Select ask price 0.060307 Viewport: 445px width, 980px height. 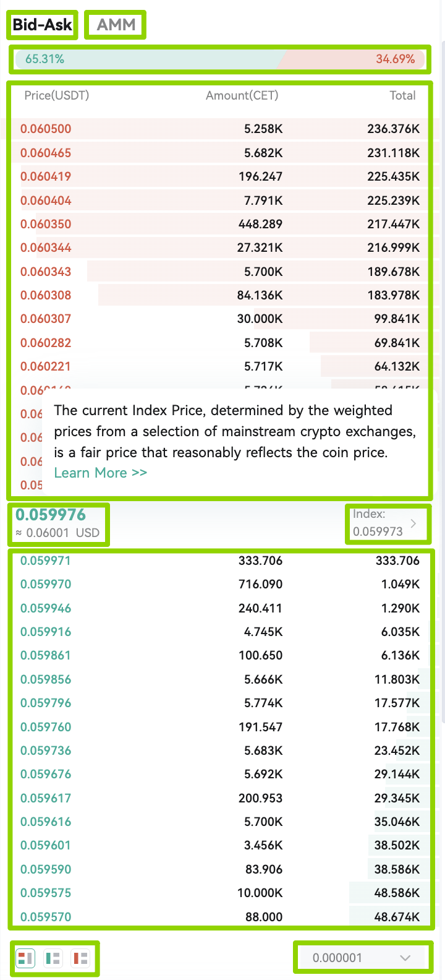46,319
